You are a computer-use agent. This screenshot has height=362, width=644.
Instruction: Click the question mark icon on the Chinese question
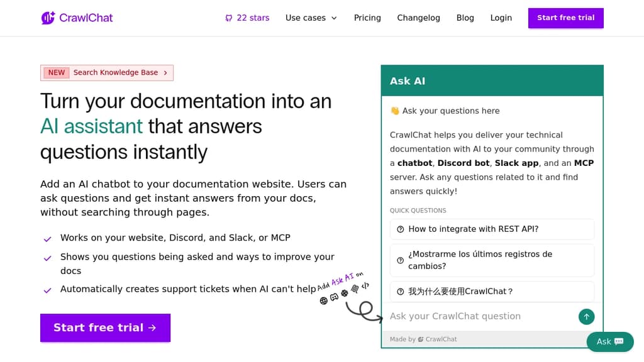[x=401, y=291]
